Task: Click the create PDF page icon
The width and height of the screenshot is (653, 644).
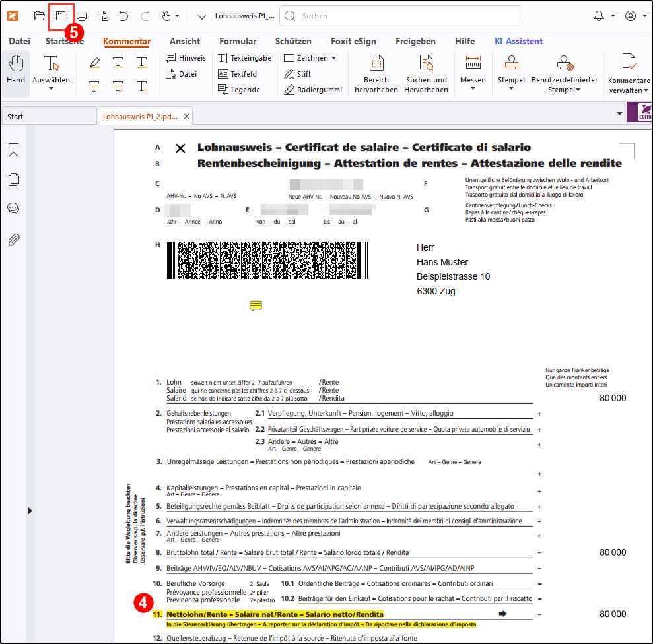Action: click(x=102, y=16)
